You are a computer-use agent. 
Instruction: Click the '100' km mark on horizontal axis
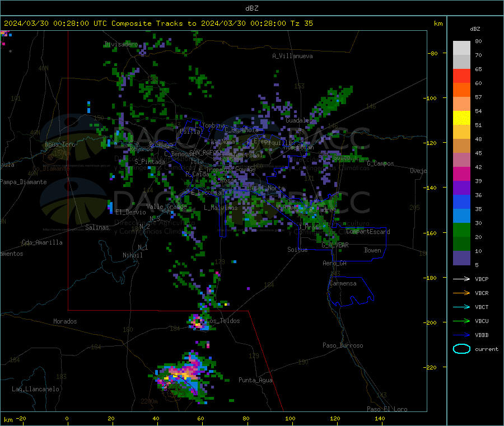coord(290,418)
